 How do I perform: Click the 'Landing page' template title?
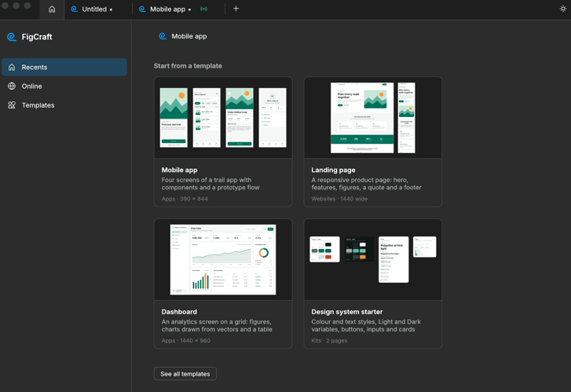click(x=333, y=170)
